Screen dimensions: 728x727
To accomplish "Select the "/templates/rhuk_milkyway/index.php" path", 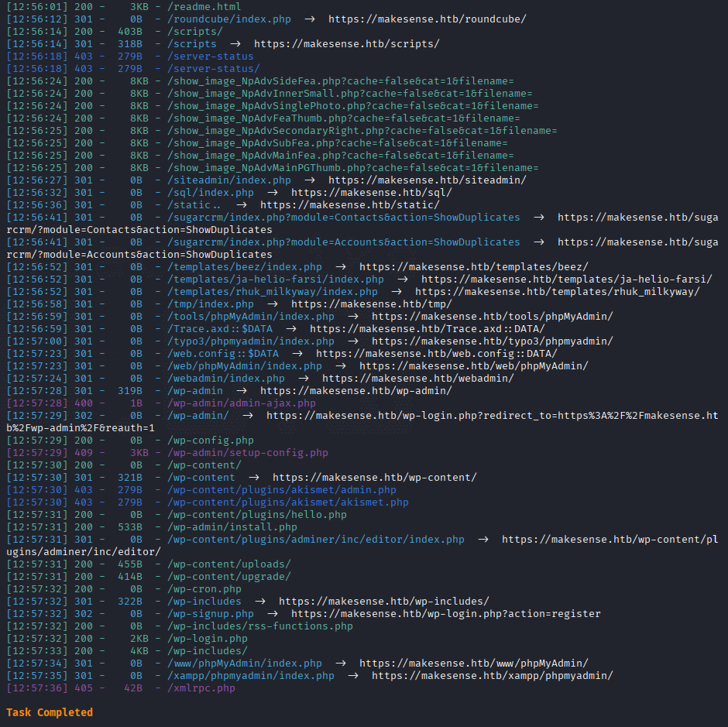I will pyautogui.click(x=273, y=292).
